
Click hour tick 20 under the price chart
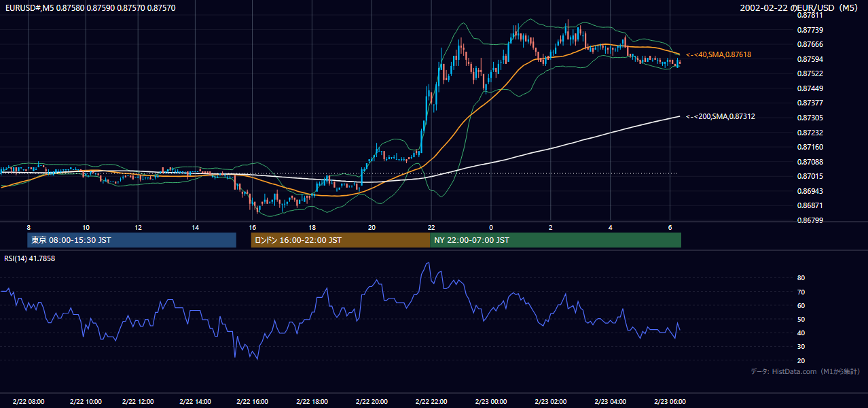(372, 226)
